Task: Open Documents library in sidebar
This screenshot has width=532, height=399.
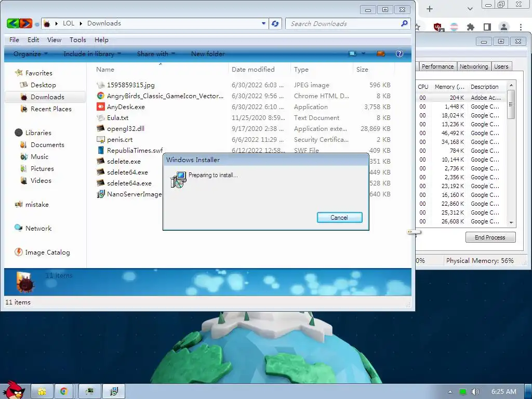Action: point(47,144)
